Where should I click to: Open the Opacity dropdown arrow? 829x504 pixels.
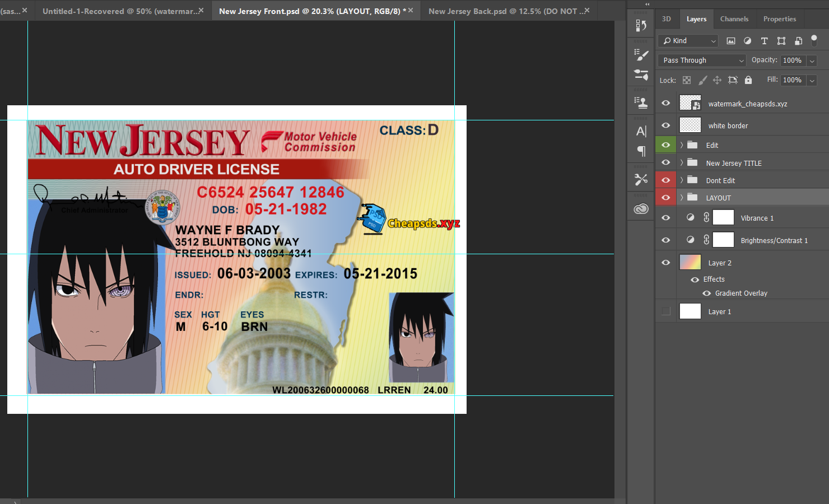coord(812,60)
